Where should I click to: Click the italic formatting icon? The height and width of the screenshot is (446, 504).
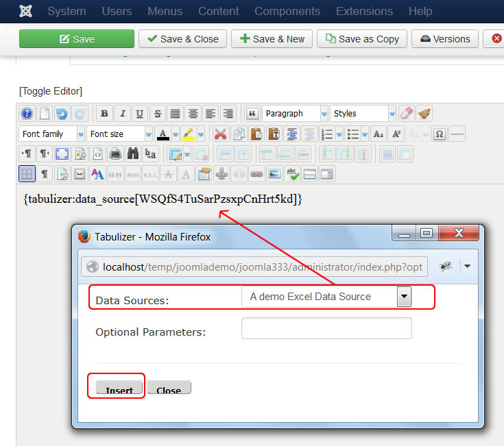click(x=122, y=114)
